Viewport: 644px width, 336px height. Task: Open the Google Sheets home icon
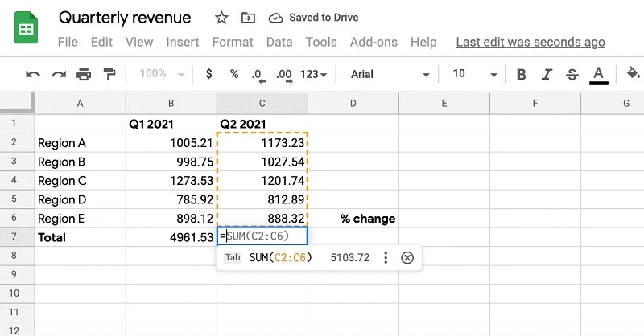coord(27,30)
